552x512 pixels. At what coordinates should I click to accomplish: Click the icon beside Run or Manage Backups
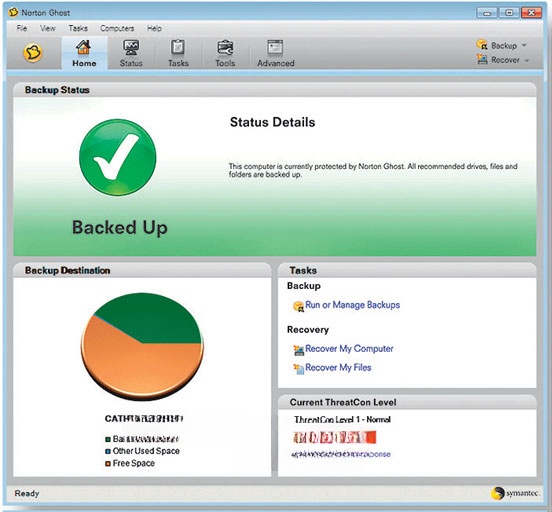click(x=298, y=306)
